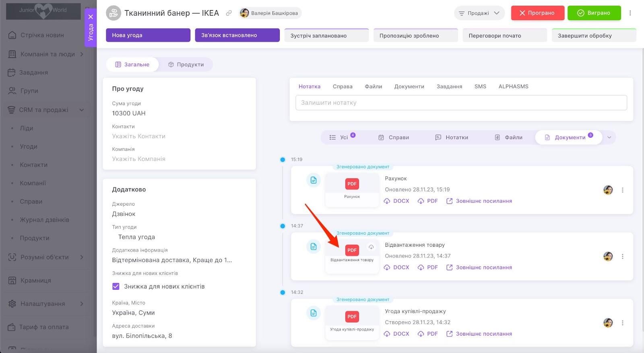Select the ALPHASMS tab

(513, 87)
